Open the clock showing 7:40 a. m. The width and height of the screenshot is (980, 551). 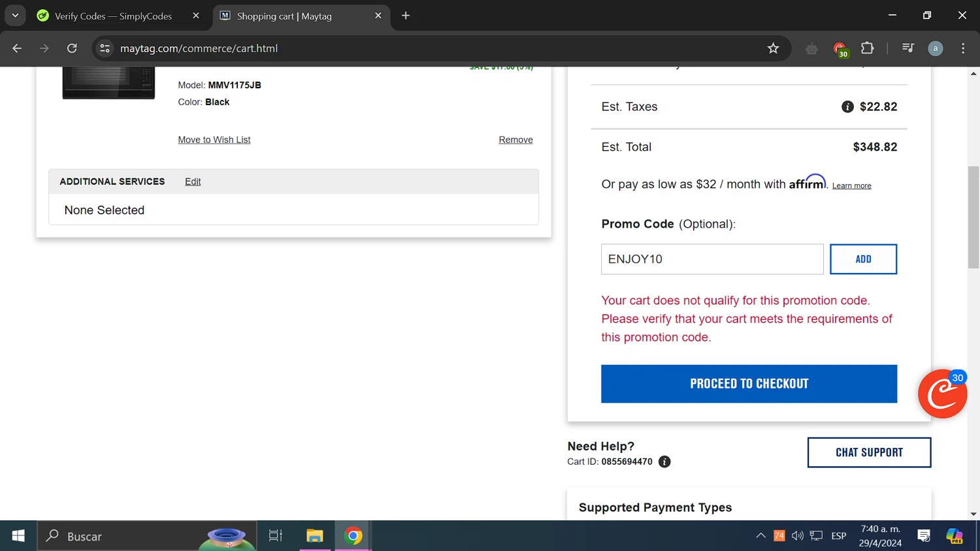tap(880, 536)
